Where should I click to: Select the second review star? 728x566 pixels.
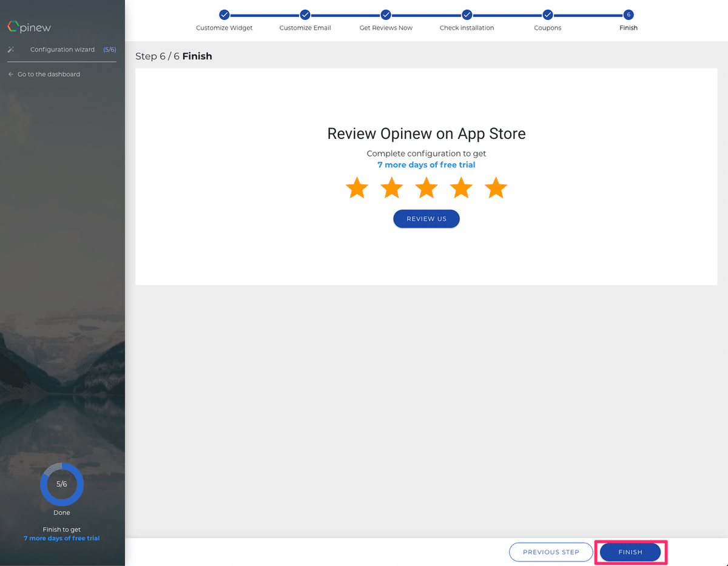[392, 188]
